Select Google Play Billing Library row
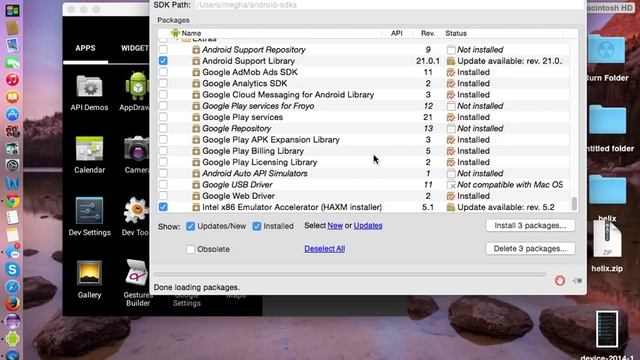This screenshot has height=360, width=640. pyautogui.click(x=364, y=151)
